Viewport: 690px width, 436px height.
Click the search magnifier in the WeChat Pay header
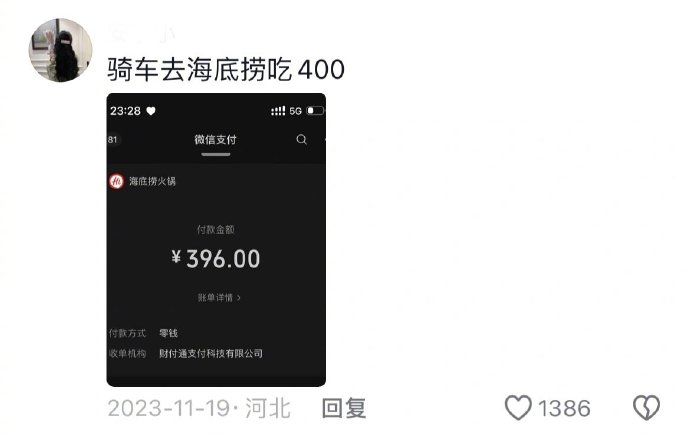[301, 139]
